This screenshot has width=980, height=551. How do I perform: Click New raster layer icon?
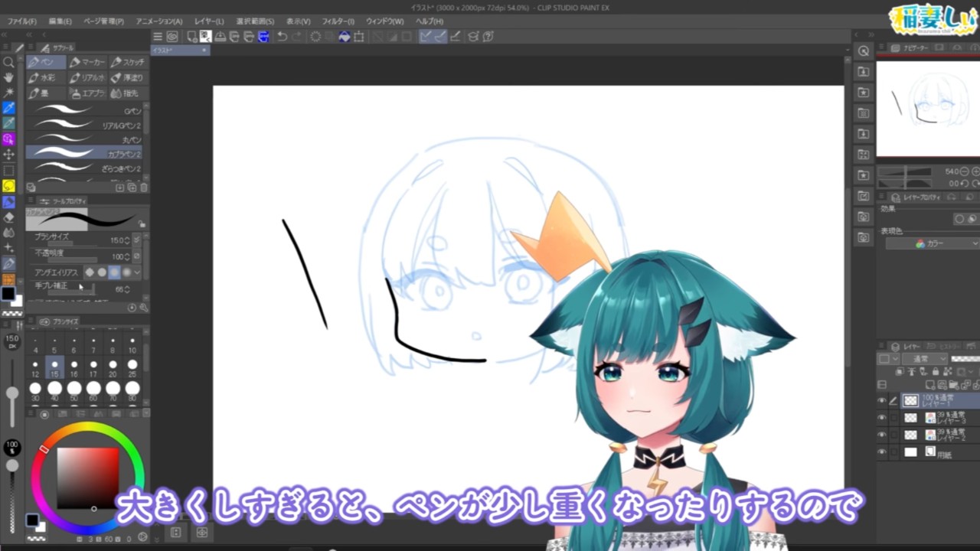(x=930, y=385)
